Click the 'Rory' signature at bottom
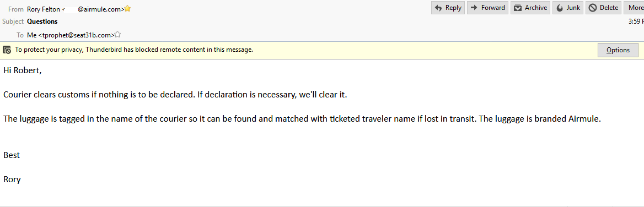 point(12,179)
